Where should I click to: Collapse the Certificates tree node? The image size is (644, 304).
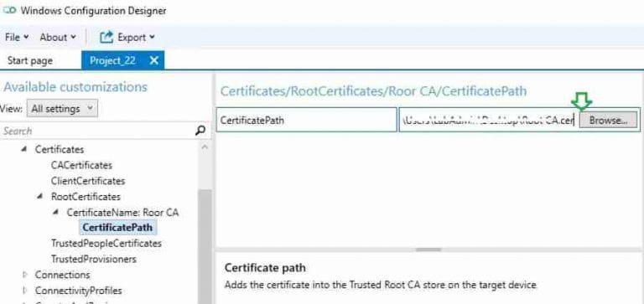24,149
